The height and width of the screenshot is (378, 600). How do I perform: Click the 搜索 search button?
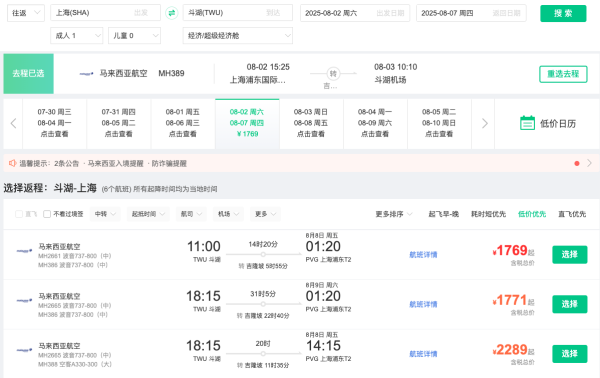pyautogui.click(x=563, y=13)
